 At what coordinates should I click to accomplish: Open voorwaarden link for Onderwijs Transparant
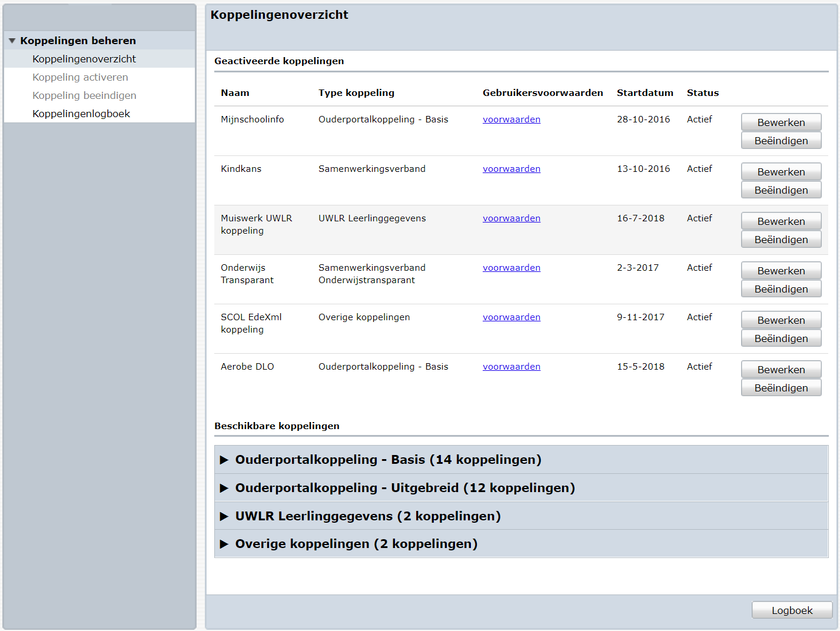tap(512, 268)
